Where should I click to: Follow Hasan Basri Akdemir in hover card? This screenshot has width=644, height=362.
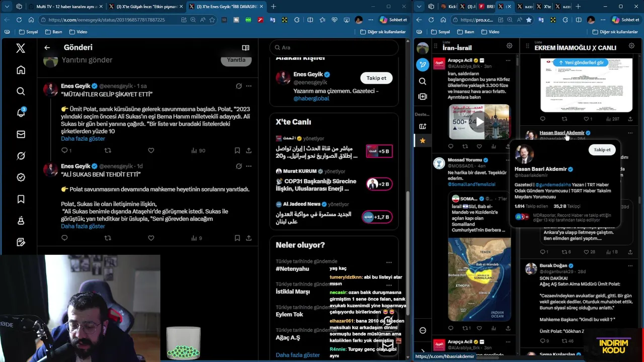pyautogui.click(x=602, y=150)
